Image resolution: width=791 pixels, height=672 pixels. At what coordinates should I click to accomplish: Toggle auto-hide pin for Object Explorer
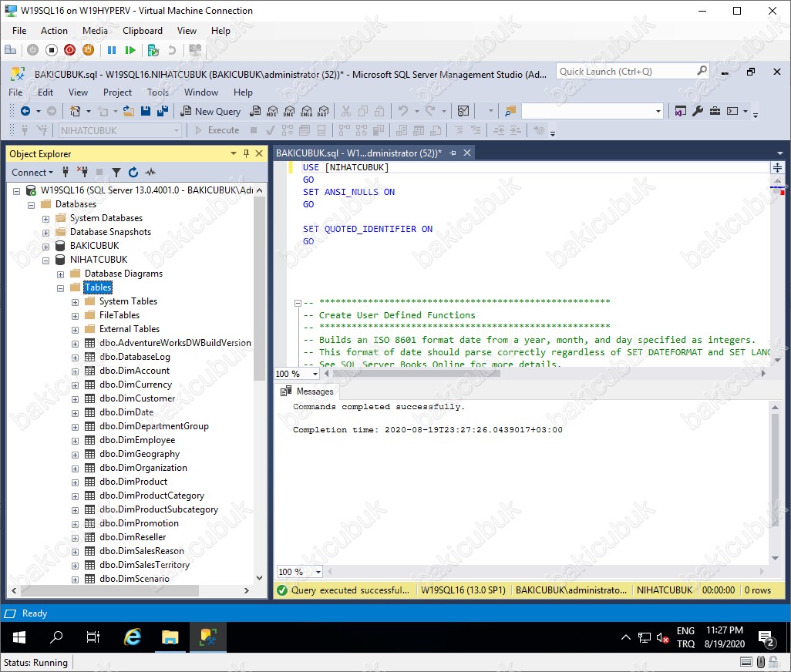(246, 153)
